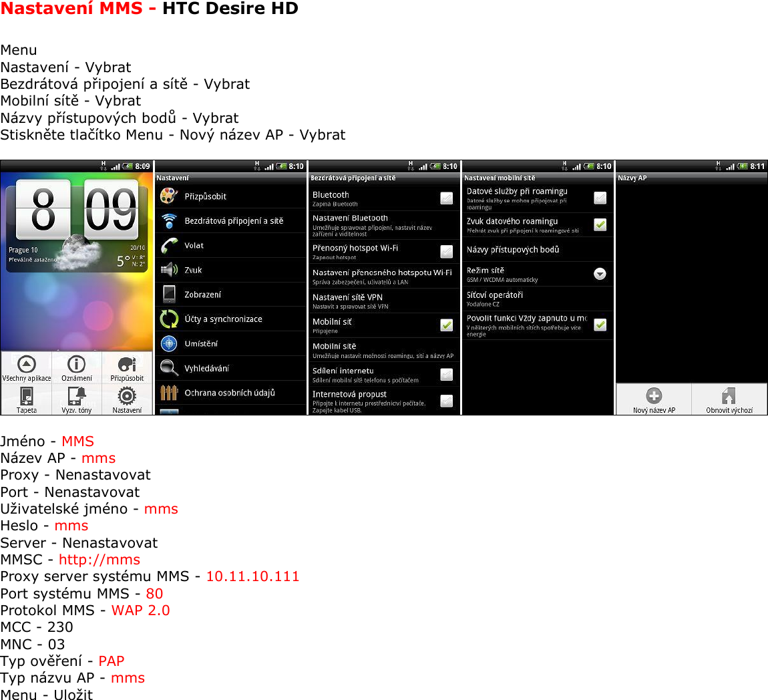Click the red http://mms MMSC value
Screen dimensions: 768x700
pyautogui.click(x=100, y=560)
